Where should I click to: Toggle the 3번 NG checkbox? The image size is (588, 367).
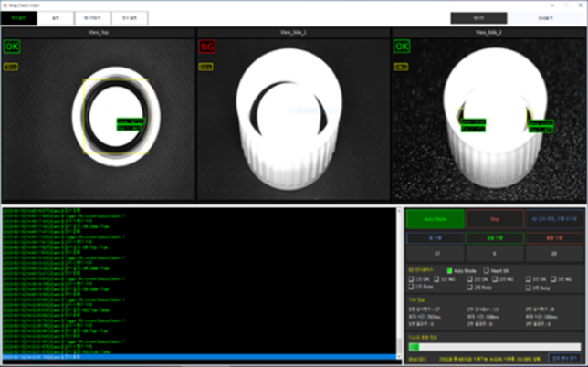coord(553,279)
